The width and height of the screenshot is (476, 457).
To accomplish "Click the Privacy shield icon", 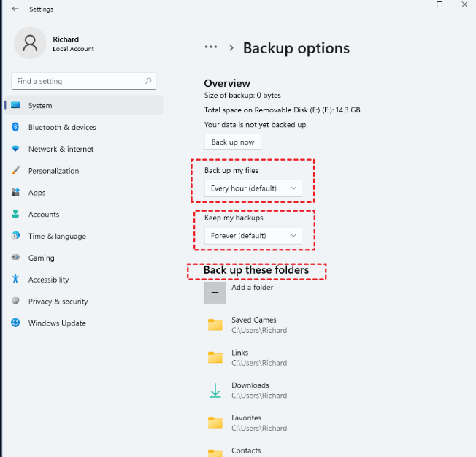I will (x=15, y=301).
